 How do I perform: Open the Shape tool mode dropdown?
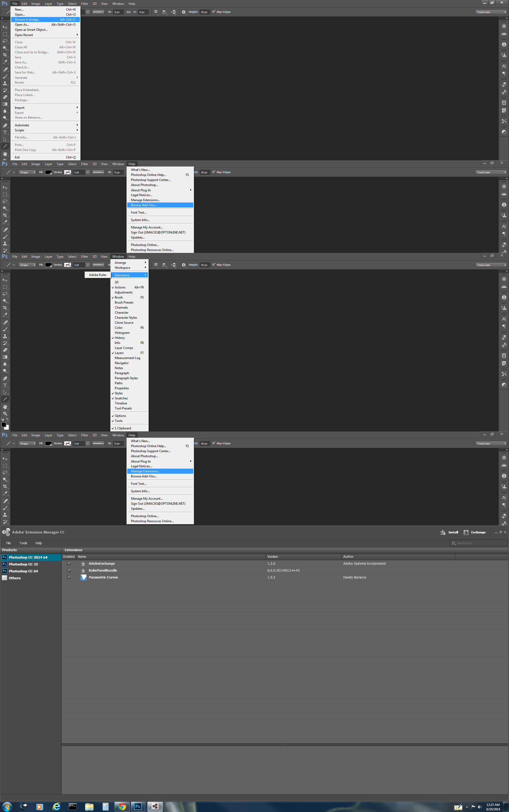tap(27, 172)
